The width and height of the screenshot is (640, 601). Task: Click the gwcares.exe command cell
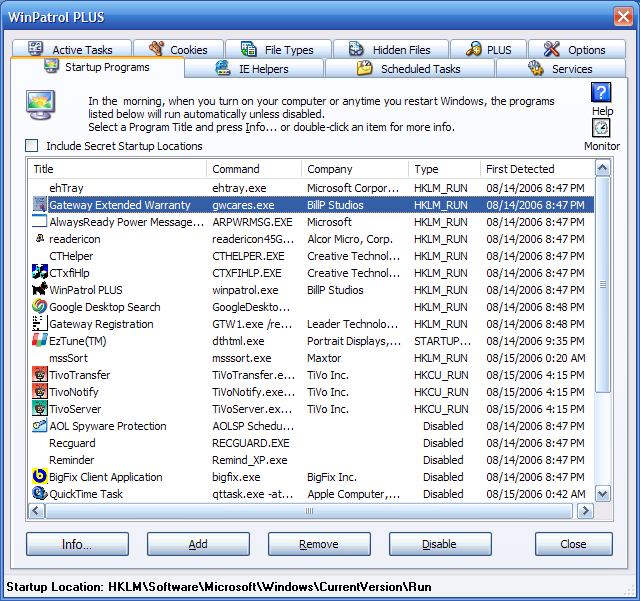[x=243, y=205]
